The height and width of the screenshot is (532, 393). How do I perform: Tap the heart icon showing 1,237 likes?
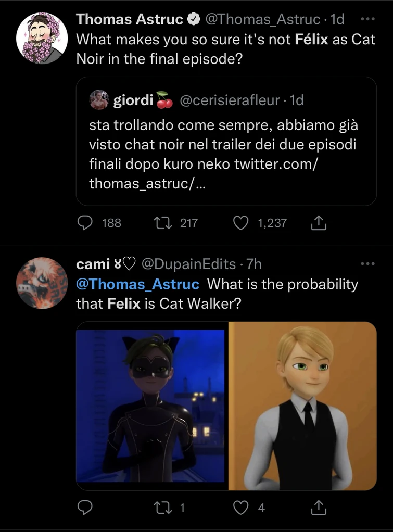[240, 223]
